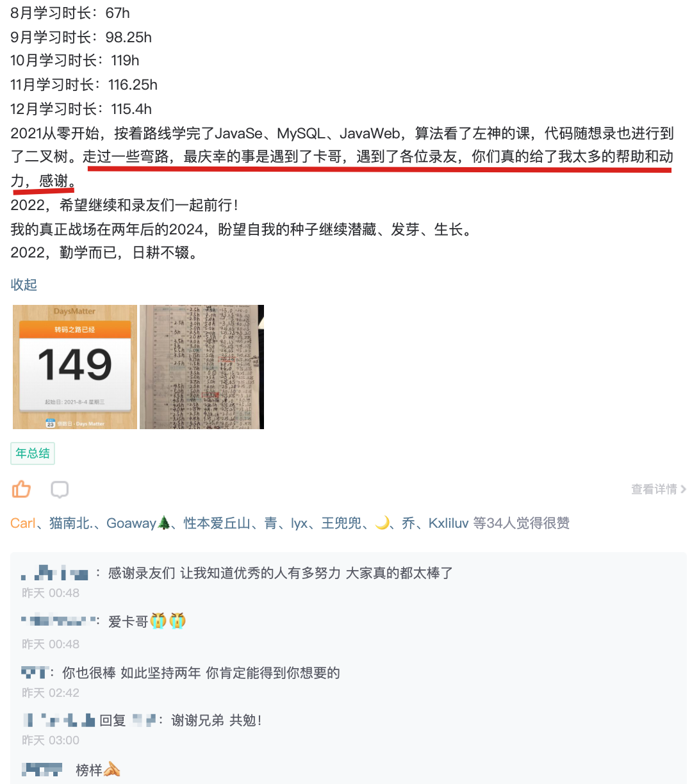Click the 感谢录友们 comment text
The width and height of the screenshot is (692, 784).
281,573
